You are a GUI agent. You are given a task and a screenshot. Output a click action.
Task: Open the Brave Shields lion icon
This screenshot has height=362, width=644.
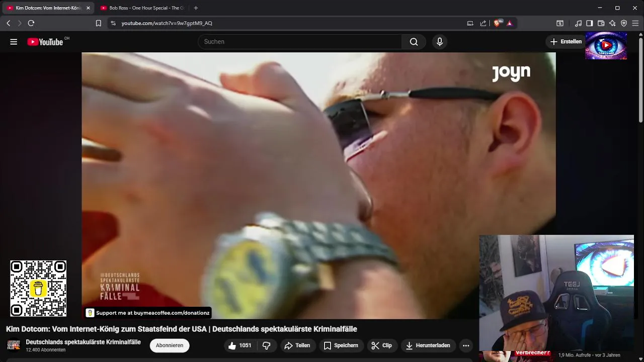pyautogui.click(x=498, y=23)
